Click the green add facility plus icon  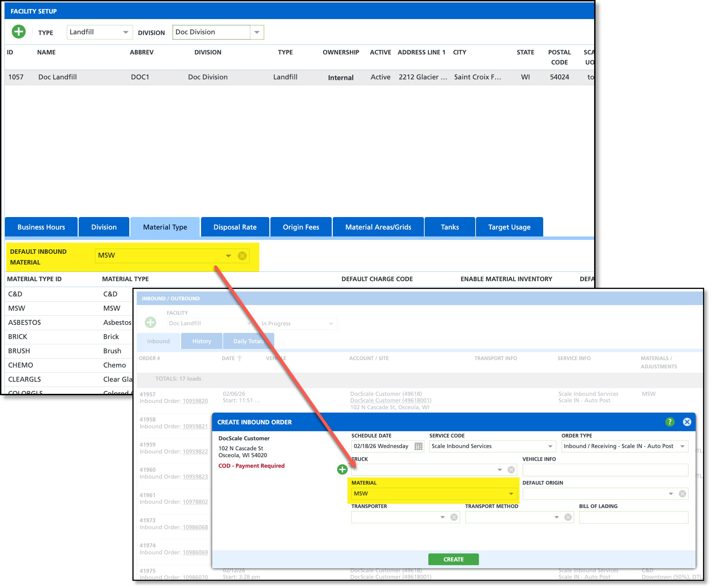click(19, 32)
